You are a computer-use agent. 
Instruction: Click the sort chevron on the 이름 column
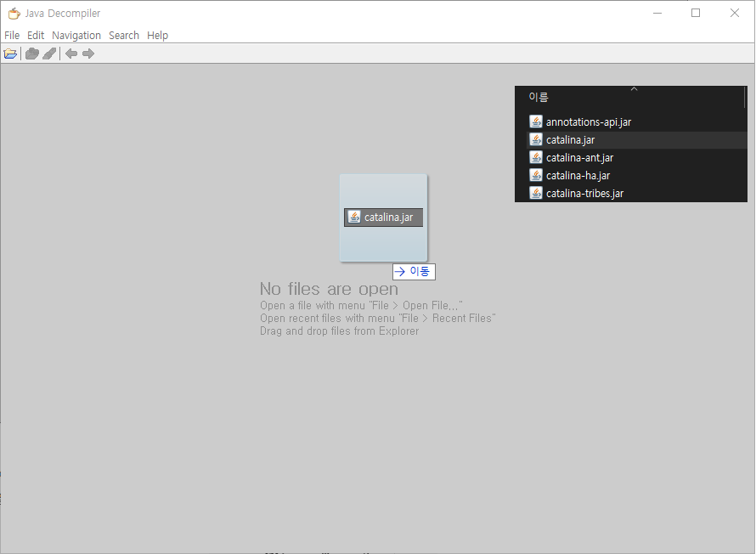point(632,88)
